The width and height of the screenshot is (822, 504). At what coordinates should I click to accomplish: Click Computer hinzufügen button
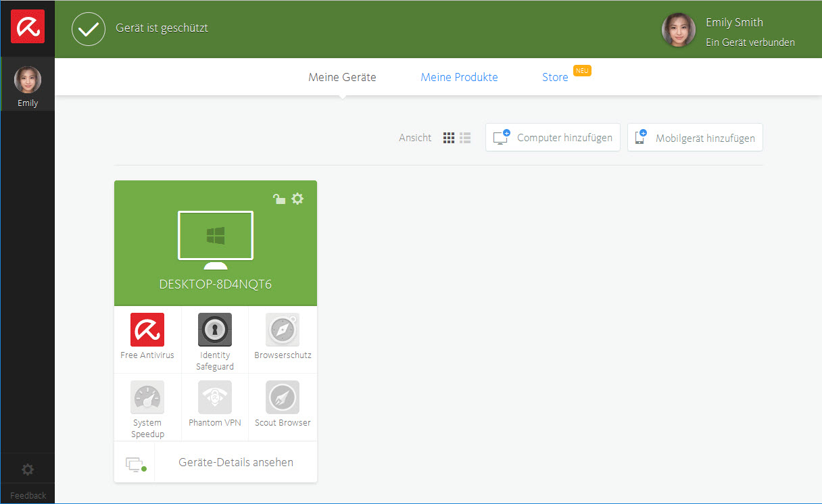click(553, 137)
